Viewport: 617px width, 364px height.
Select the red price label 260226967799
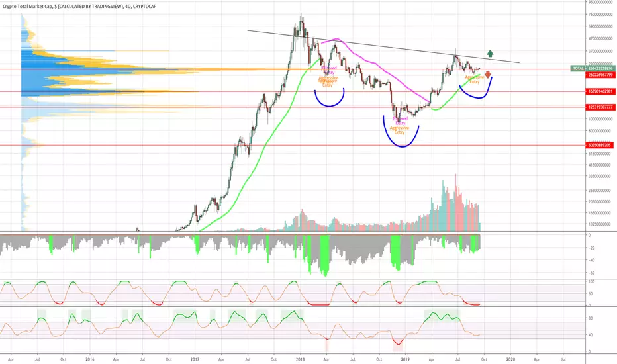(600, 75)
